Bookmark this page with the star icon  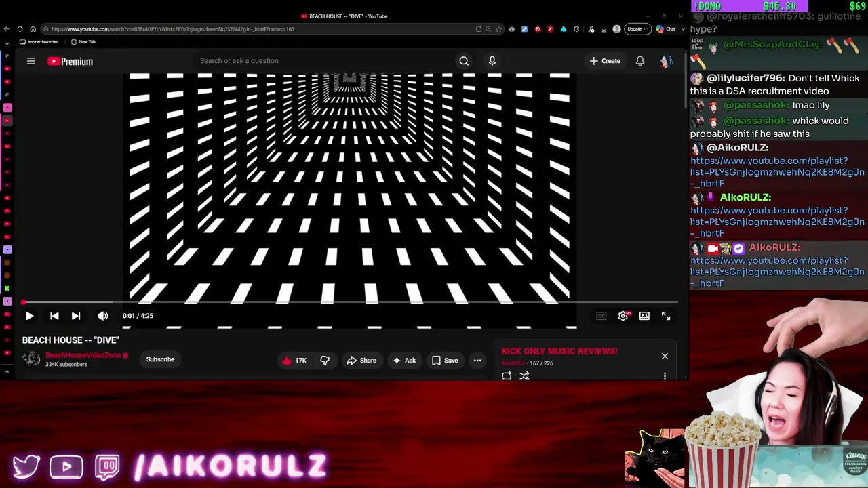pyautogui.click(x=499, y=29)
